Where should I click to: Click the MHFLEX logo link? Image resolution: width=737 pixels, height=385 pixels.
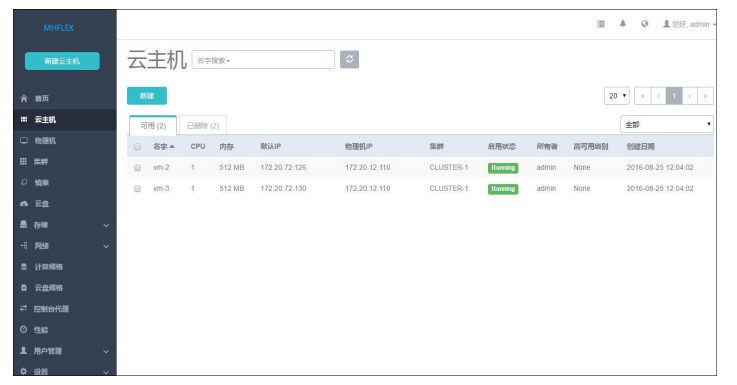pyautogui.click(x=59, y=28)
